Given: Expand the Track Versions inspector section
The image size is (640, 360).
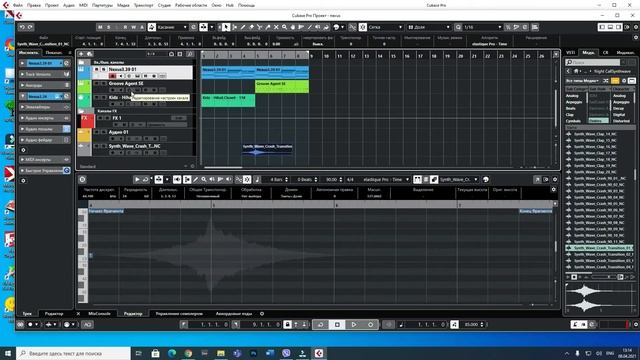Looking at the screenshot, I should pos(44,74).
